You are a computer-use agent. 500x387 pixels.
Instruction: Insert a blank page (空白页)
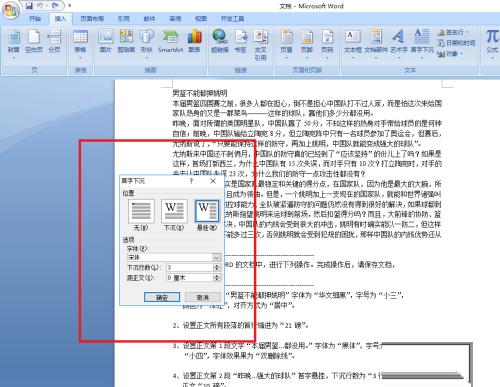(34, 42)
